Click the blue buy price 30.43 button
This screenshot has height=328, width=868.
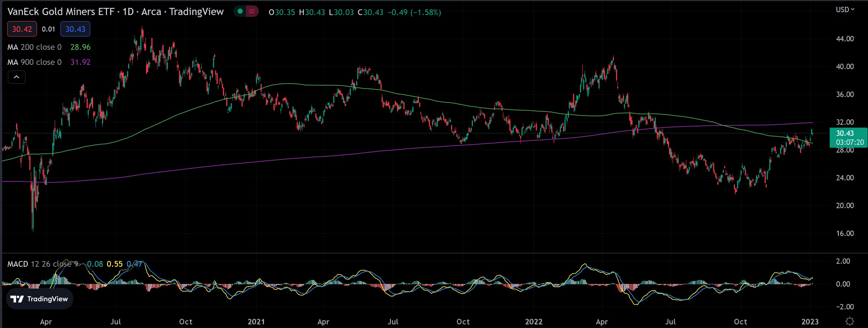coord(75,29)
